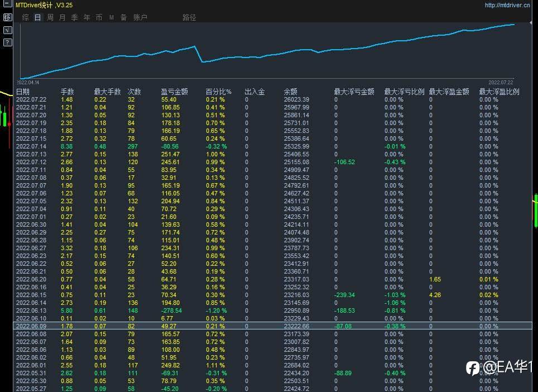This screenshot has width=538, height=392.
Task: Switch to the 综 summary tab
Action: click(25, 17)
